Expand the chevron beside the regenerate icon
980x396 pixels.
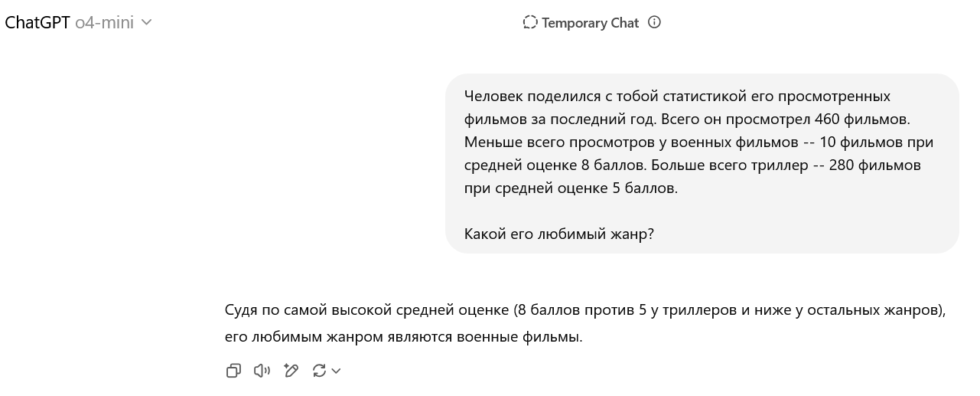[x=336, y=371]
